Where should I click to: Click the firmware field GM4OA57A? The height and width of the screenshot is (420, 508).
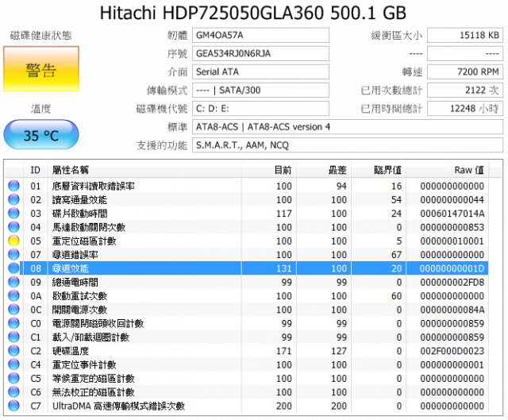tap(260, 35)
